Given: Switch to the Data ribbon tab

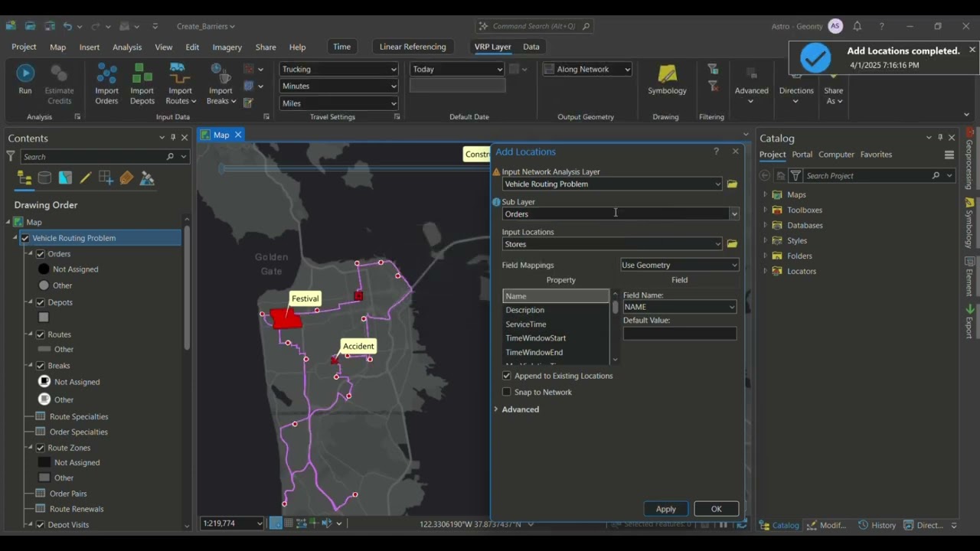Looking at the screenshot, I should click(x=531, y=47).
